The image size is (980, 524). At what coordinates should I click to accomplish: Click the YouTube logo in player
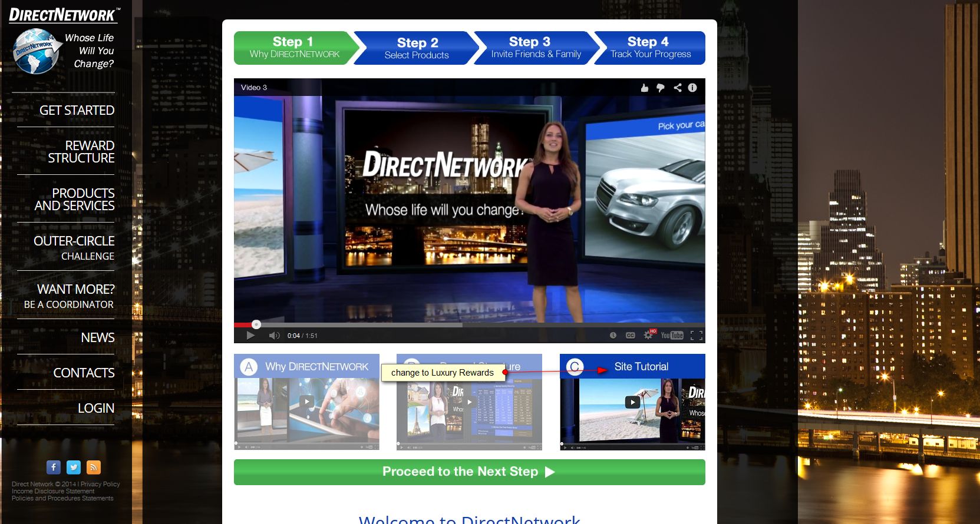point(672,336)
